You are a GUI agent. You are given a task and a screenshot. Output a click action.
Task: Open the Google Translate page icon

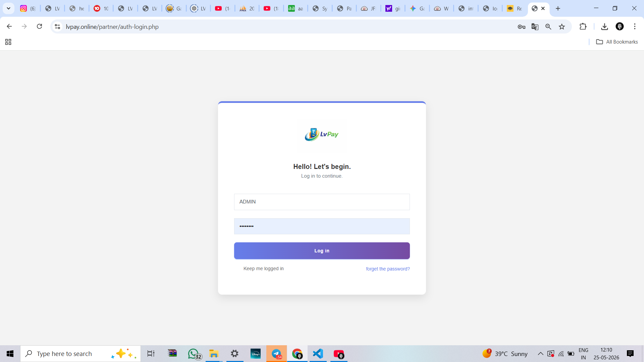[535, 27]
